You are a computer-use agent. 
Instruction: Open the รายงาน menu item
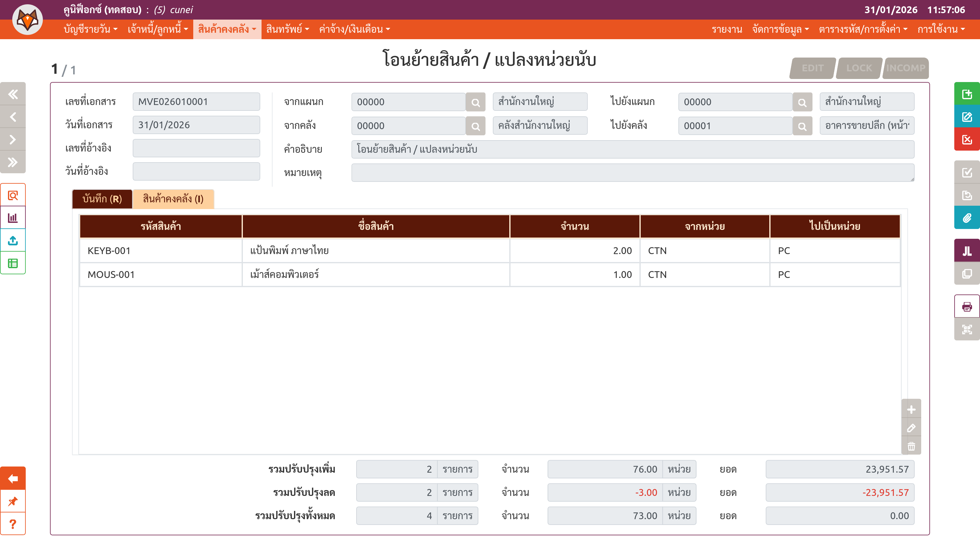coord(727,29)
